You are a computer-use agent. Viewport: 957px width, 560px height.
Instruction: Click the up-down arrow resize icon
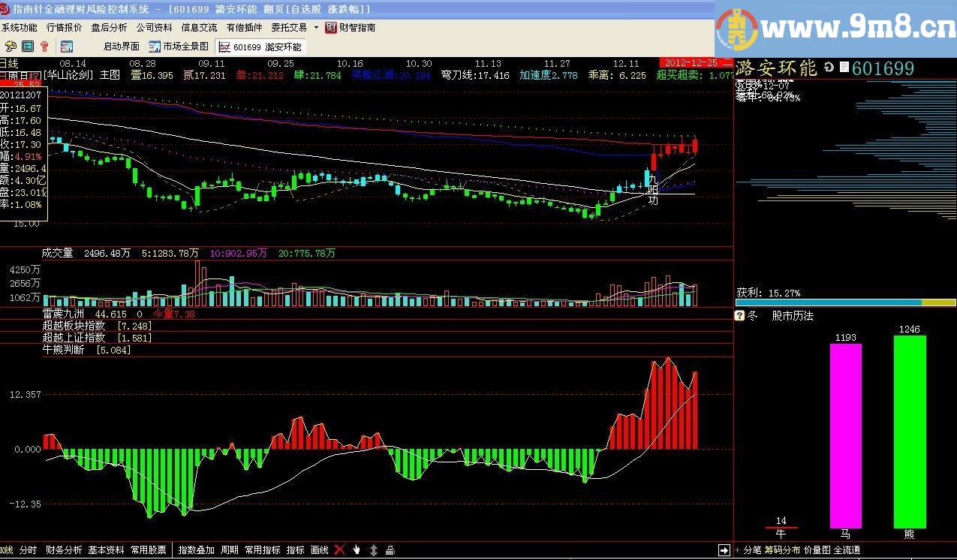click(374, 550)
